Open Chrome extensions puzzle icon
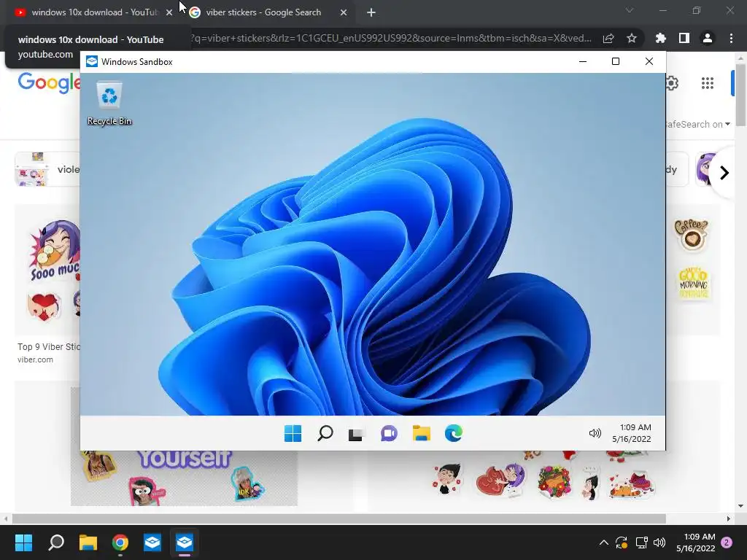The image size is (747, 560). coord(661,38)
